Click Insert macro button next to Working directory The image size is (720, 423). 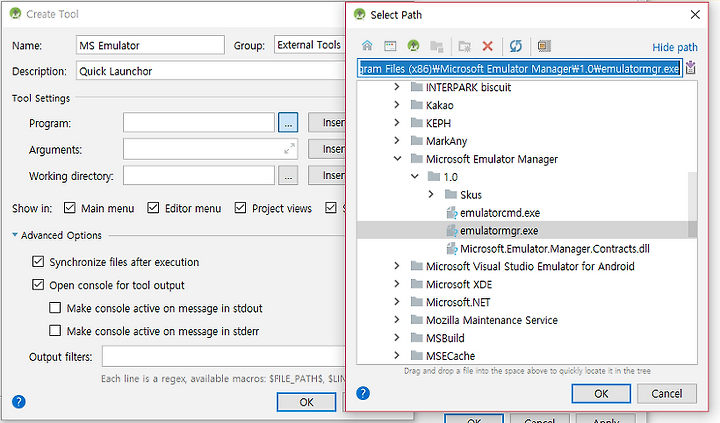tap(326, 175)
